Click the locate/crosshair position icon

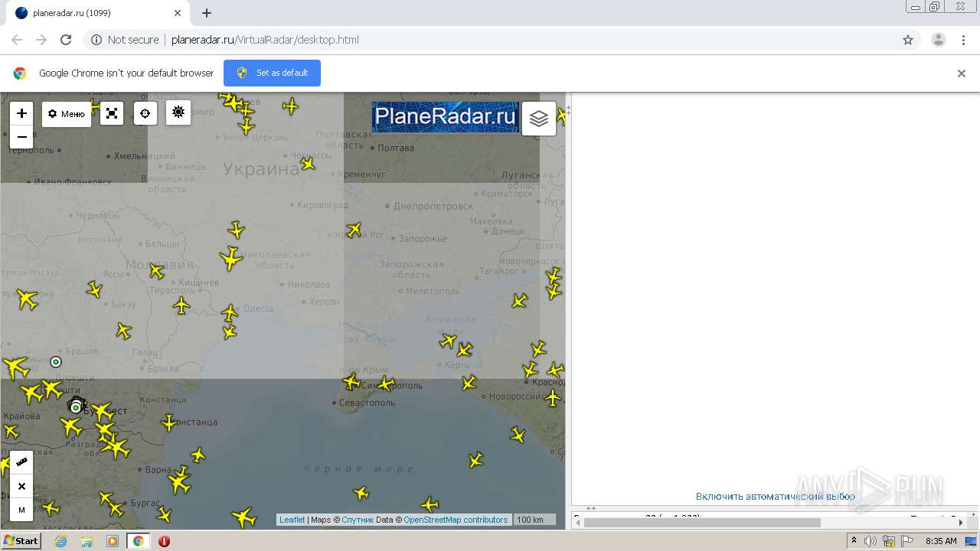point(145,113)
